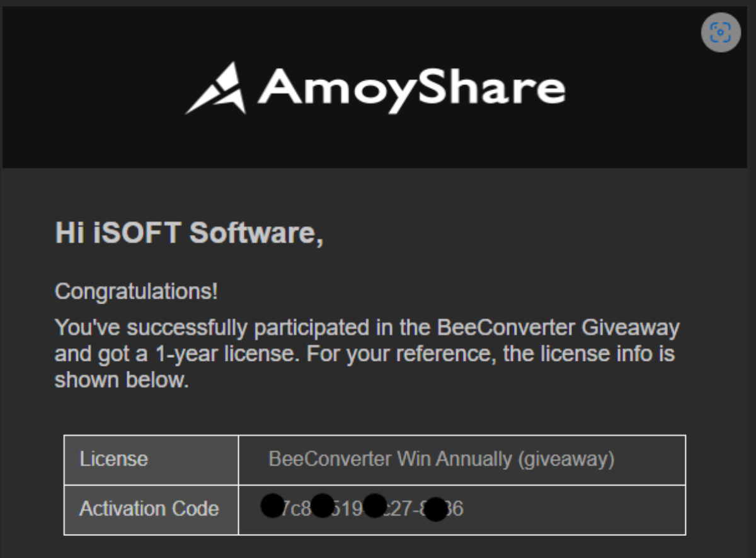
Task: Click the third black redaction dot
Action: pos(375,506)
